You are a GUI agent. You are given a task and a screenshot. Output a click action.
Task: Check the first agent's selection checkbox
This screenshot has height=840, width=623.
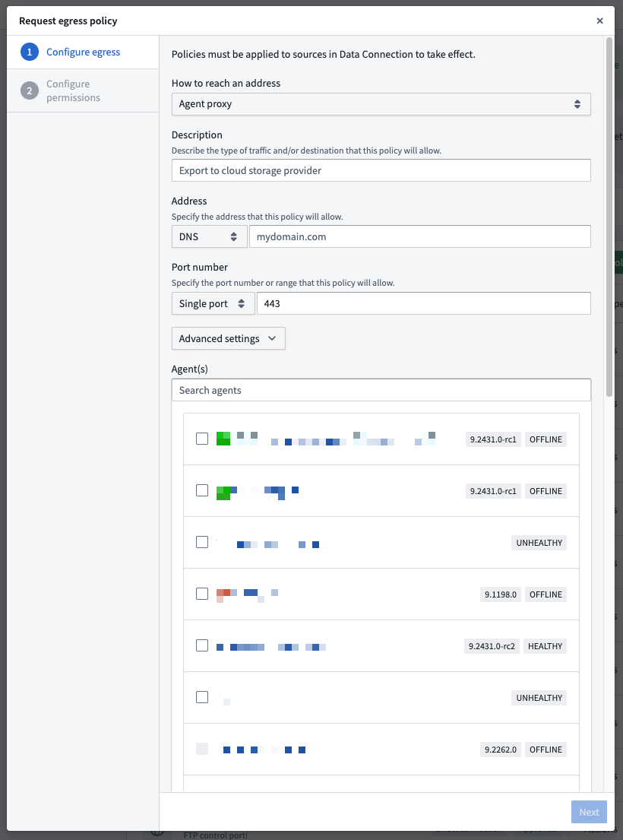click(202, 438)
